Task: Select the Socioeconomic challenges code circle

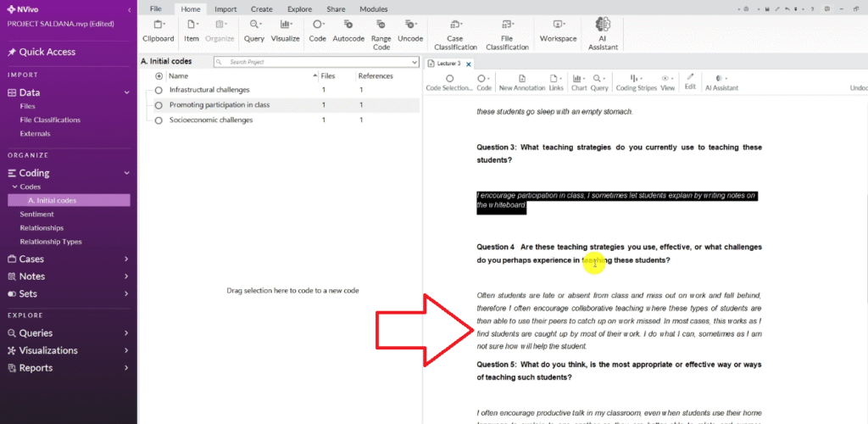Action: click(159, 120)
